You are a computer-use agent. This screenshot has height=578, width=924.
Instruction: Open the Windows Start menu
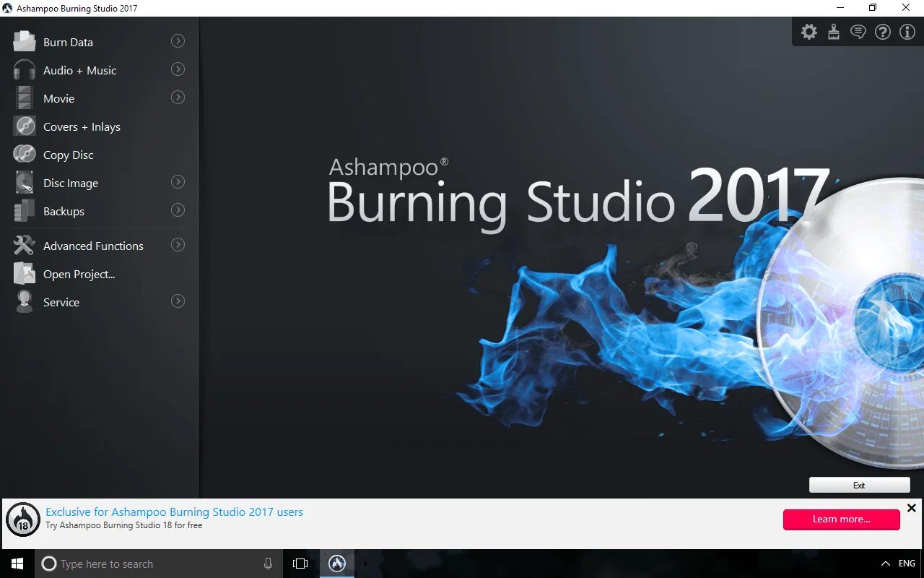pyautogui.click(x=17, y=564)
